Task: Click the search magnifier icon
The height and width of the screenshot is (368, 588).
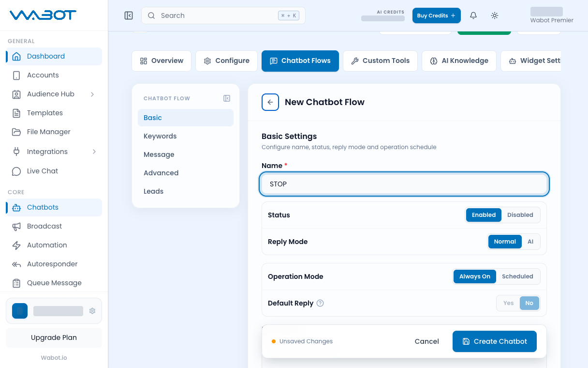Action: (x=151, y=15)
